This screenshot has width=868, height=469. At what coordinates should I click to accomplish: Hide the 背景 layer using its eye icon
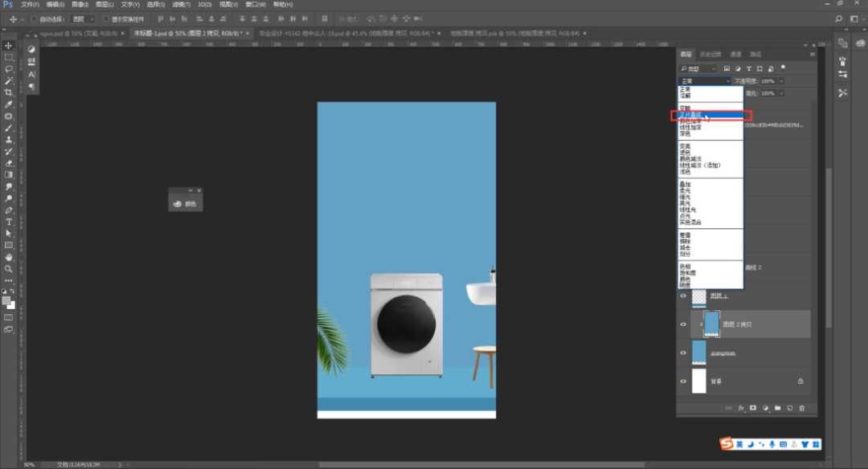(683, 381)
